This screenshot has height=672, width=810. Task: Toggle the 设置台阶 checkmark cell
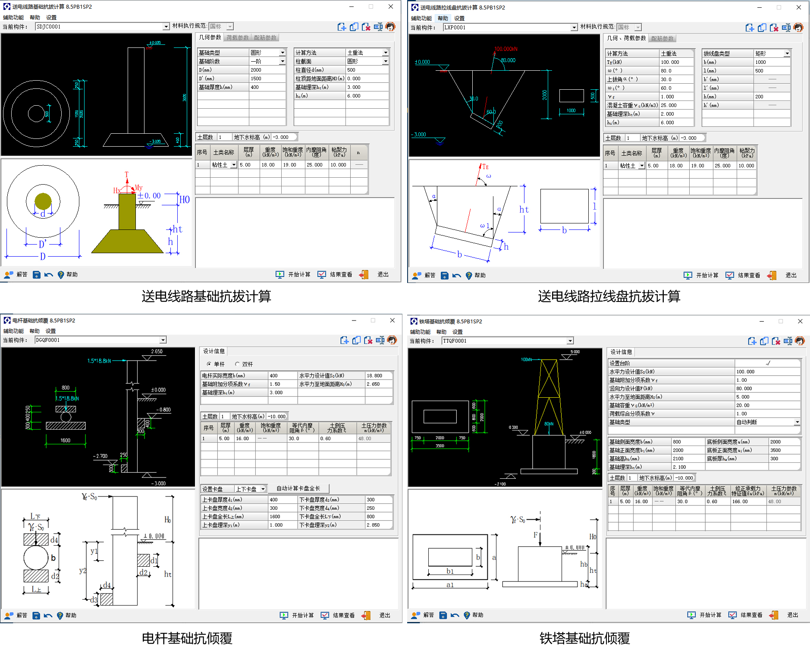tap(768, 363)
